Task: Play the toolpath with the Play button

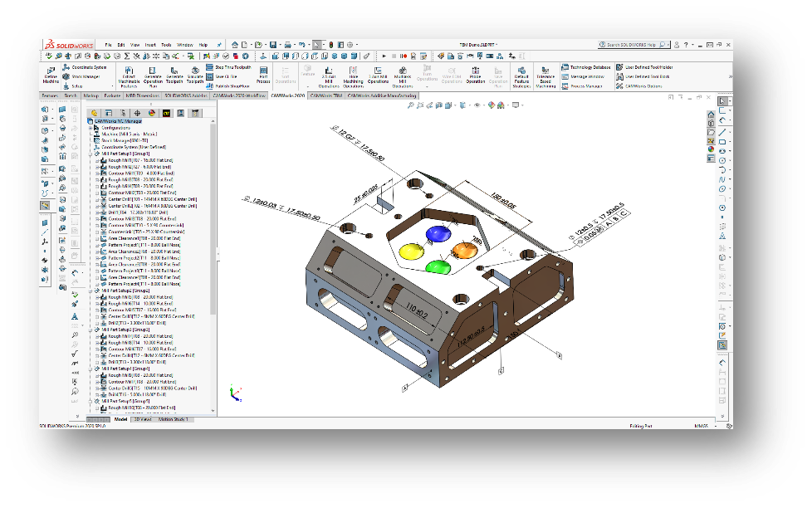Action: point(384,56)
